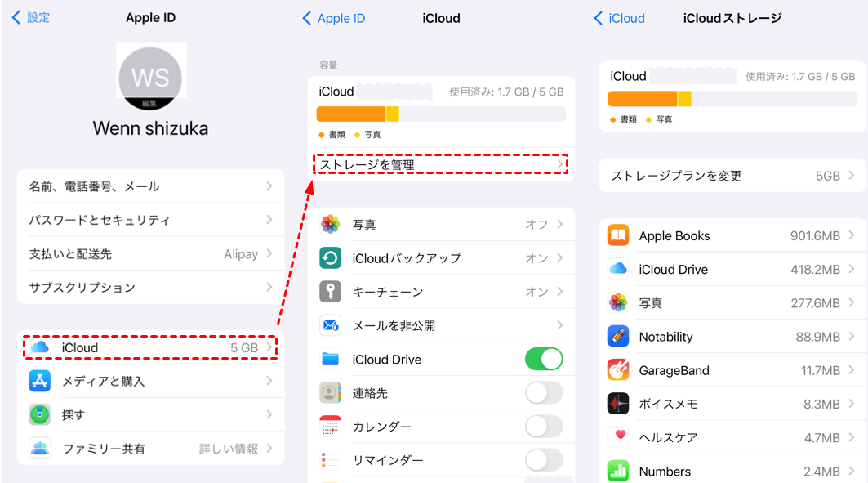Tap the リマインダー reminders icon
The image size is (868, 483).
pyautogui.click(x=331, y=460)
